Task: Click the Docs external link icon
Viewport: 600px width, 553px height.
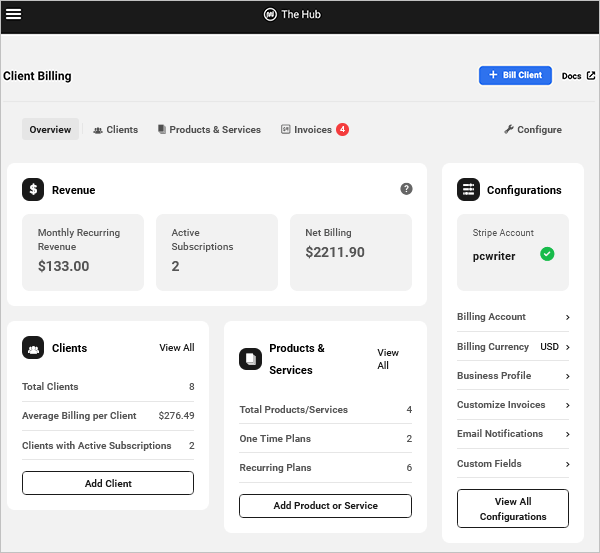Action: pyautogui.click(x=591, y=75)
